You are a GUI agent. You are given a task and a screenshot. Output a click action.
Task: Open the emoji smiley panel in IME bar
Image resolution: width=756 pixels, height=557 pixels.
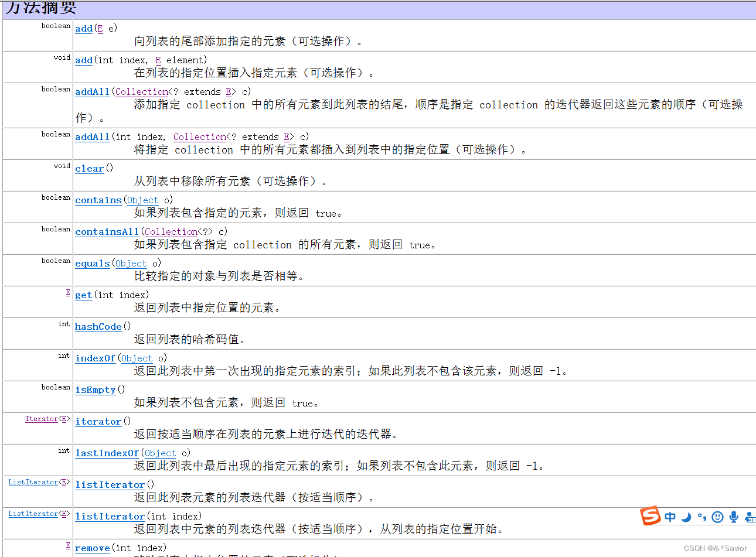(717, 517)
